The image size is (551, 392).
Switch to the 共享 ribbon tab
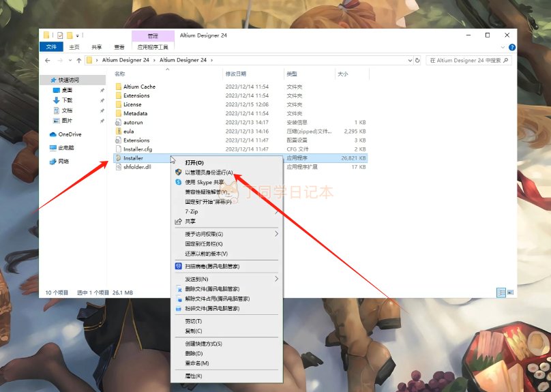pyautogui.click(x=97, y=47)
